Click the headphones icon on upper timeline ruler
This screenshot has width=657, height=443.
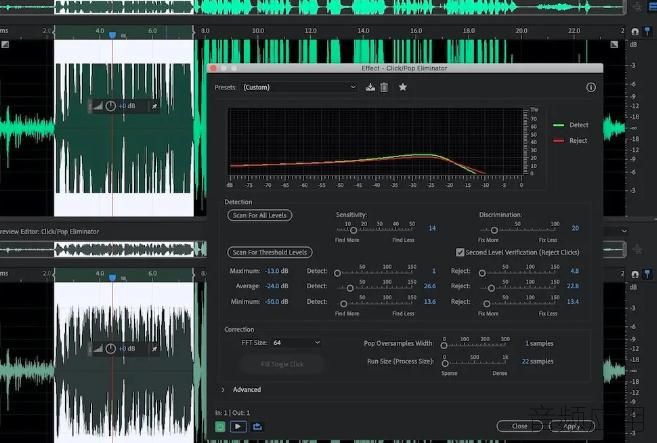(635, 31)
